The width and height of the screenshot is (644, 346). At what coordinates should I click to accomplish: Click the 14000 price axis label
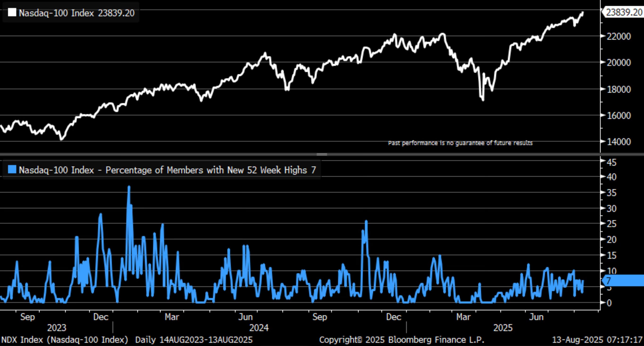click(x=618, y=142)
